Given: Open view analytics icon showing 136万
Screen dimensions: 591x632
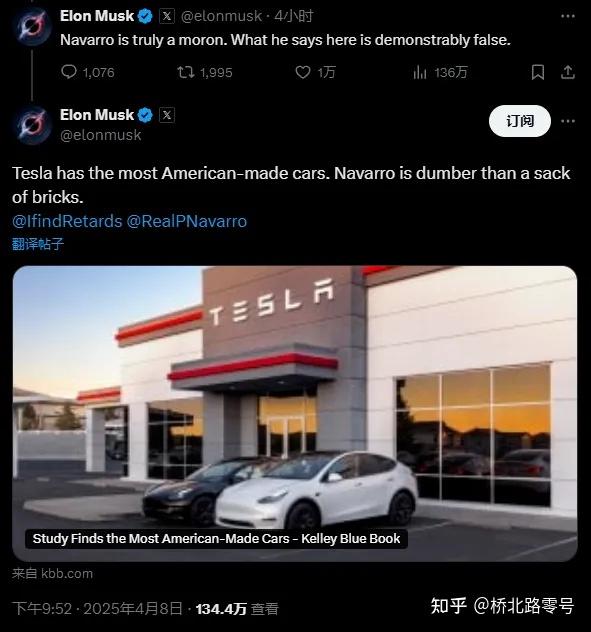Looking at the screenshot, I should coord(420,73).
